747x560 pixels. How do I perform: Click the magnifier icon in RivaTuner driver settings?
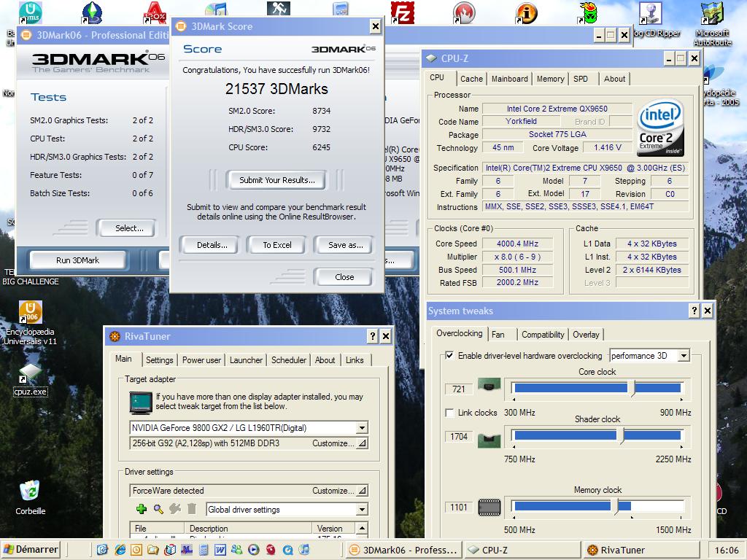coord(158,509)
